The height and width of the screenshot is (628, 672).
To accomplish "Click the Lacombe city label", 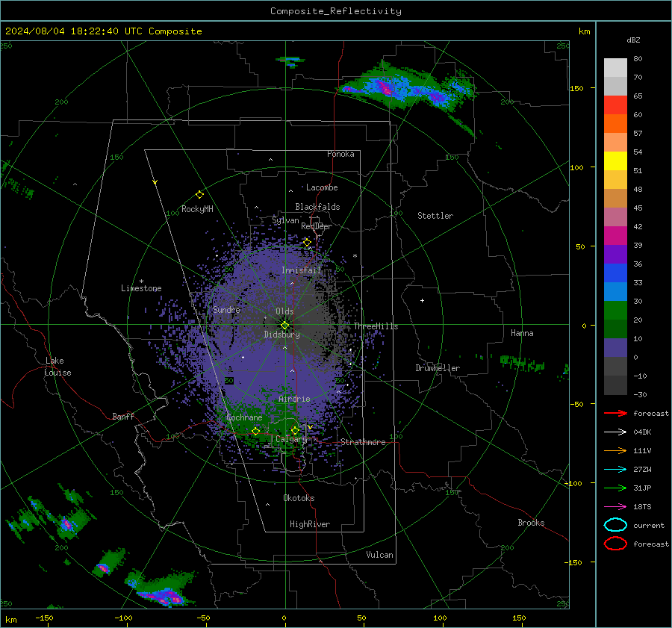I will coord(322,187).
